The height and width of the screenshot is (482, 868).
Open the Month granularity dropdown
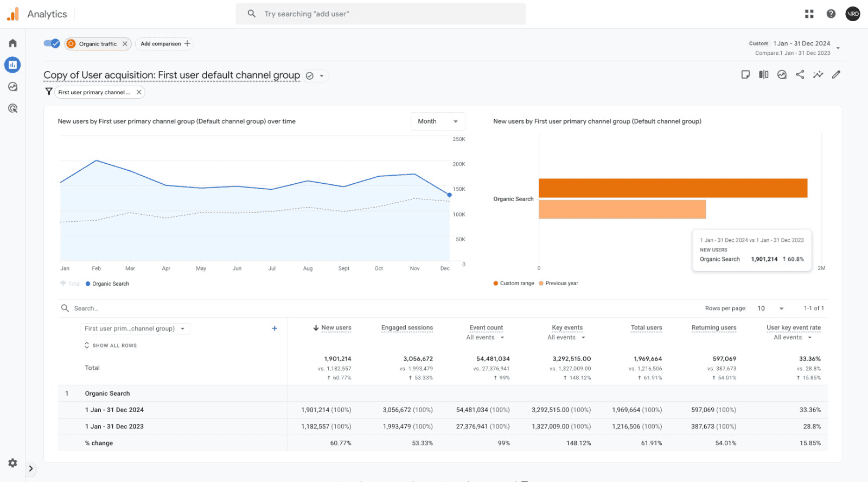437,121
